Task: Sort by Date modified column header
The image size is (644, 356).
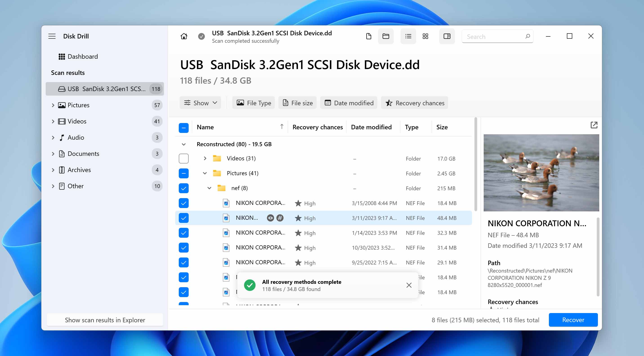Action: tap(371, 127)
